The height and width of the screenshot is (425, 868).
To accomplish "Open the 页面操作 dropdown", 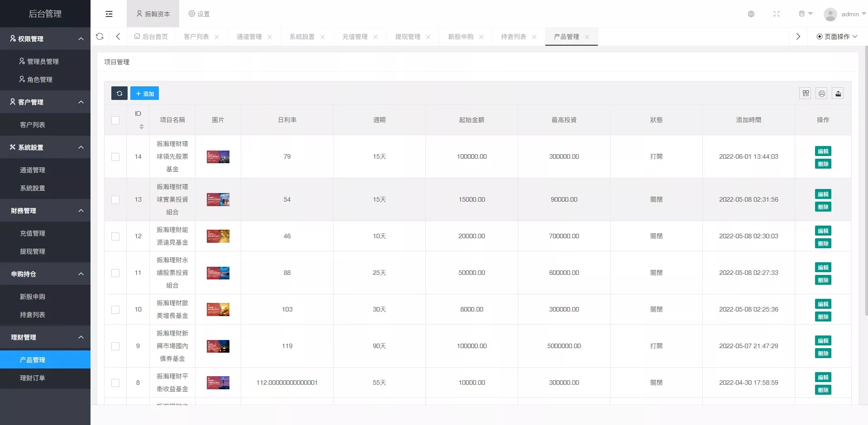I will click(837, 37).
